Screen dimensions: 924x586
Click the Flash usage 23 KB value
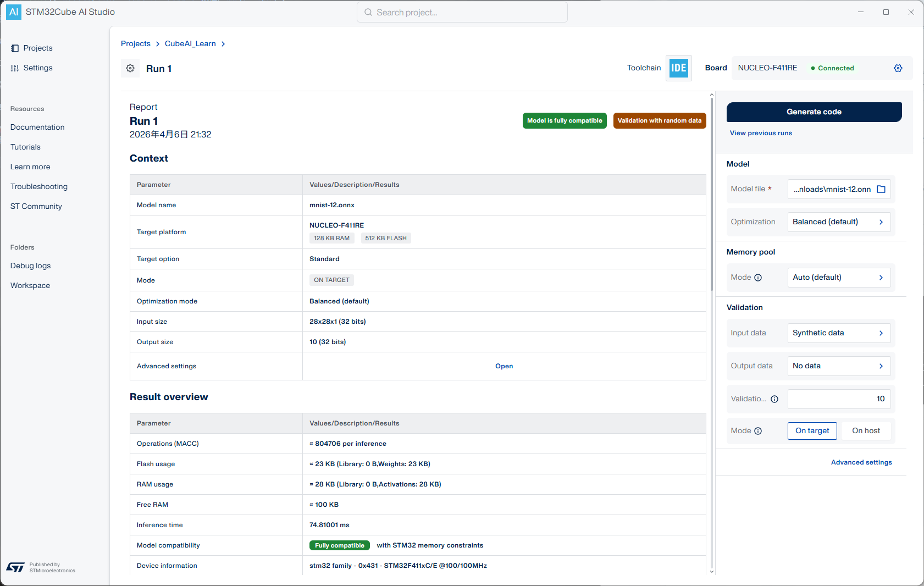coord(370,464)
